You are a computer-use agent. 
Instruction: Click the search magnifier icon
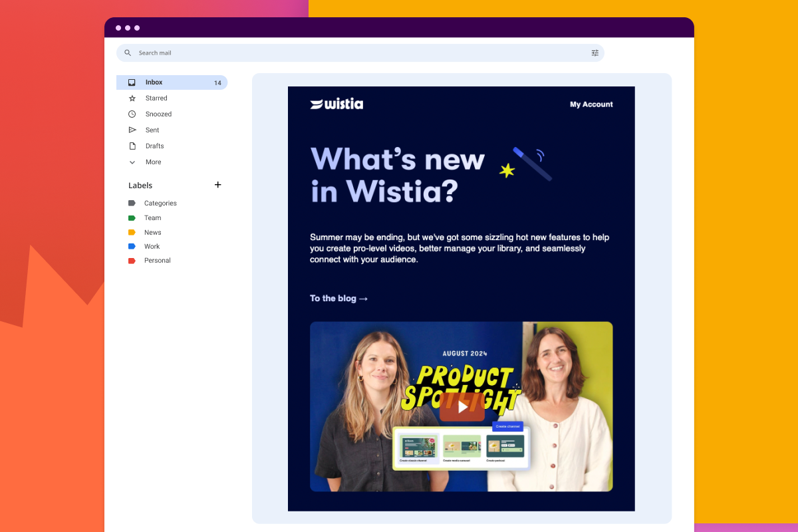128,53
